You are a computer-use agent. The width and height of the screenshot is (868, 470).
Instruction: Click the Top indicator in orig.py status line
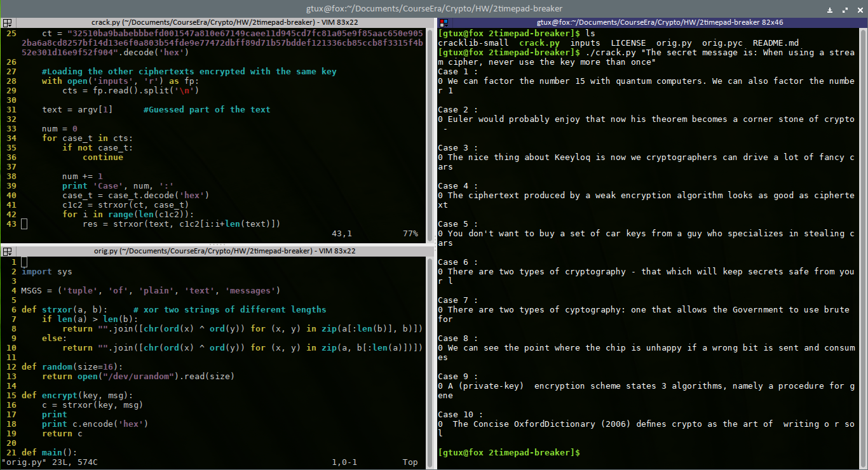click(409, 462)
